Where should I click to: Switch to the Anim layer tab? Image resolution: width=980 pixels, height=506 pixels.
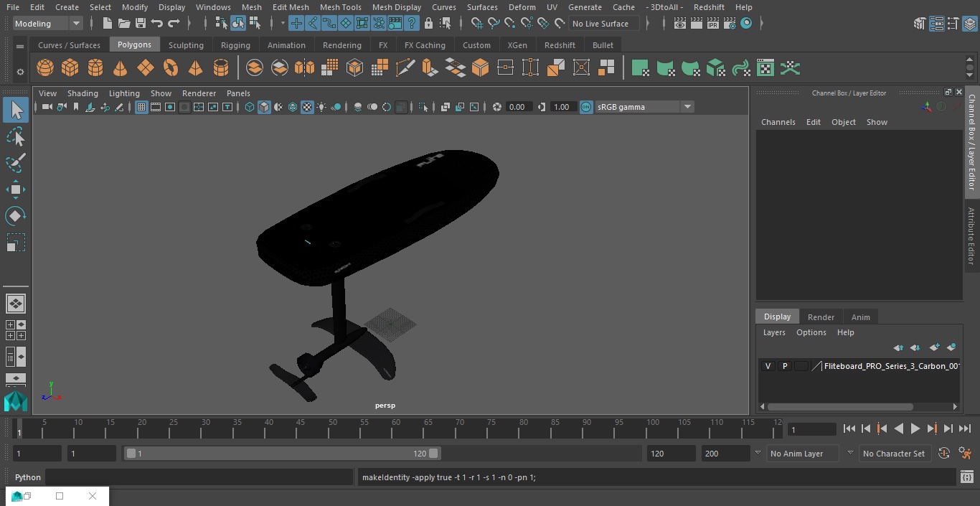coord(860,317)
